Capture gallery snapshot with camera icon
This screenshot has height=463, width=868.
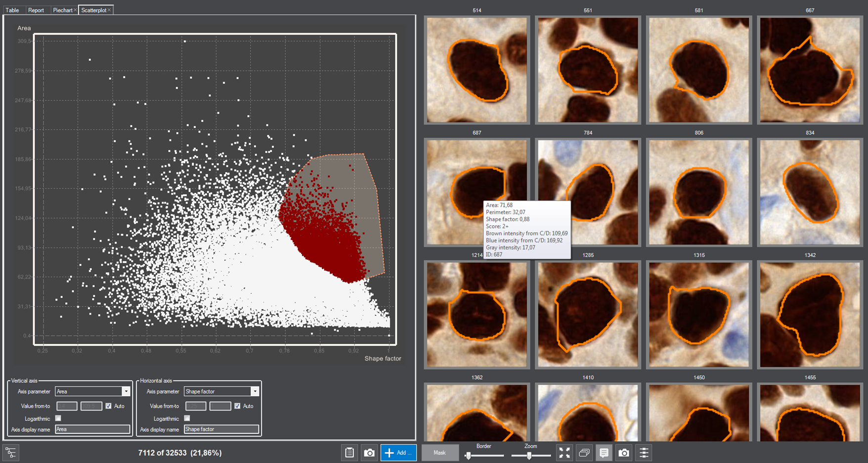pyautogui.click(x=624, y=453)
